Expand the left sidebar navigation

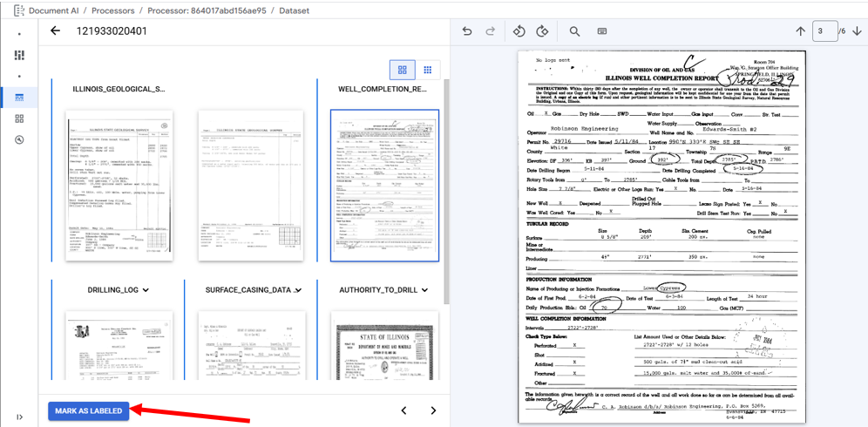click(19, 417)
